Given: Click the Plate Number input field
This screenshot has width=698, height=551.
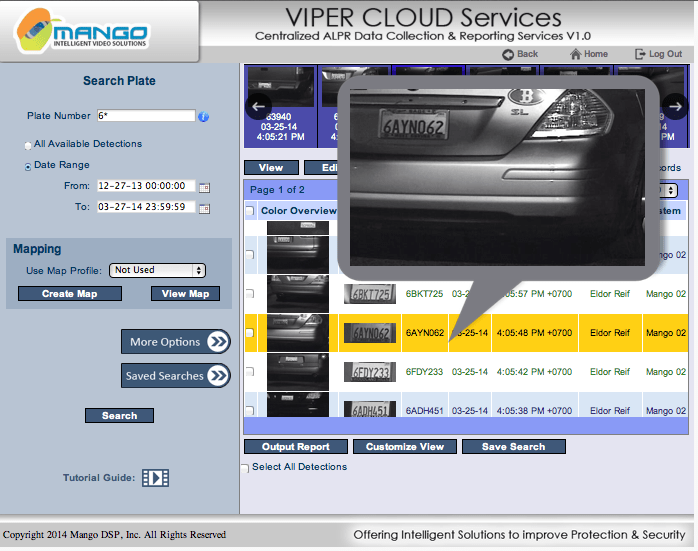Looking at the screenshot, I should coord(146,116).
